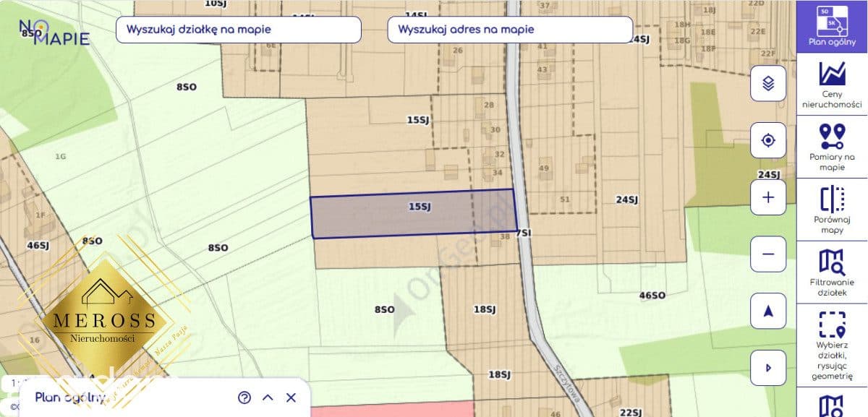Click the 46SJ zone label

point(38,246)
